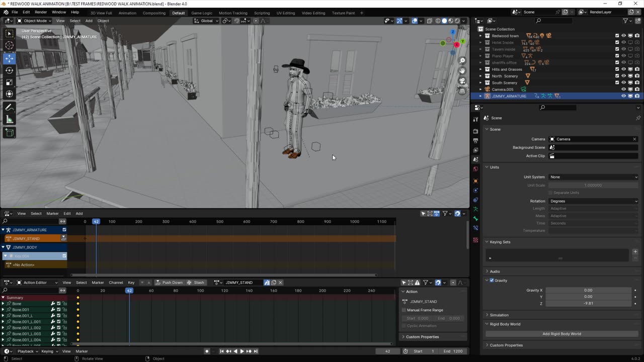Hide JIMMY_ARMATURE with its eye icon
Screen dimensions: 644x362
click(x=623, y=96)
